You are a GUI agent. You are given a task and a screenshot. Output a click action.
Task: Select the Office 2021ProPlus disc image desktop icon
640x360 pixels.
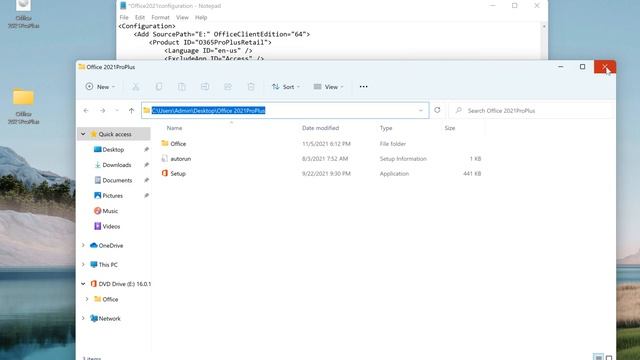tap(23, 15)
